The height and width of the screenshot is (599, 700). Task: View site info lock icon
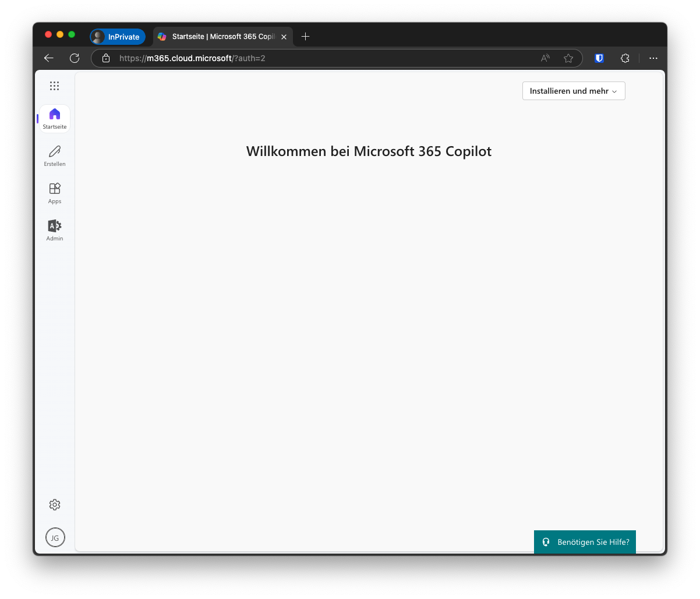(x=106, y=58)
